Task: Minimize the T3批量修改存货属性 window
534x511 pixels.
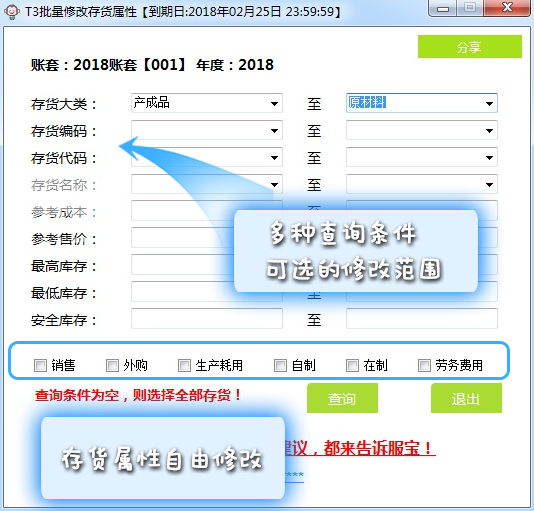Action: (x=443, y=8)
